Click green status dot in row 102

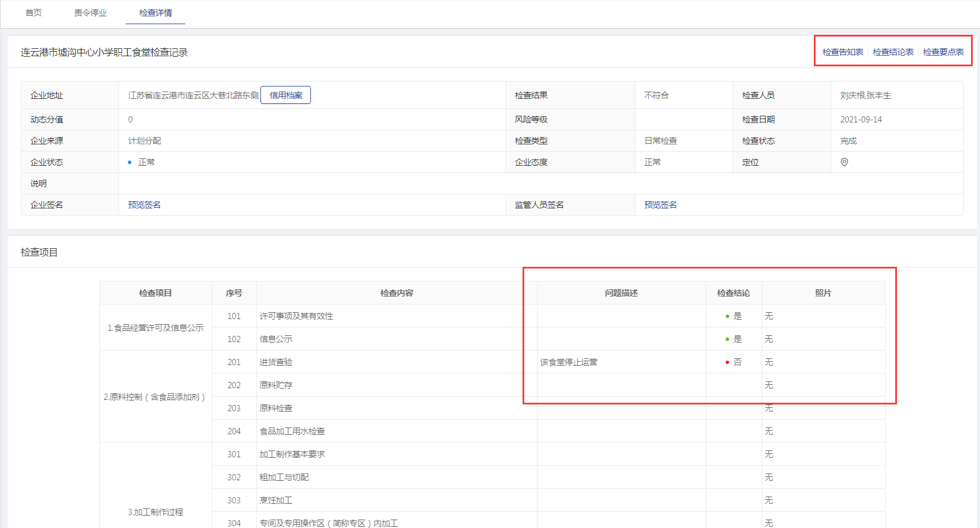[727, 339]
